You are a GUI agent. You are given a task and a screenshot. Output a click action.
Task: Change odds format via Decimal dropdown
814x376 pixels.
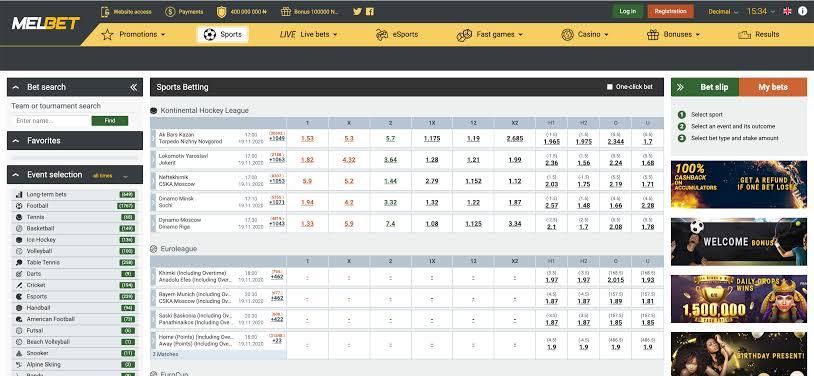[723, 11]
